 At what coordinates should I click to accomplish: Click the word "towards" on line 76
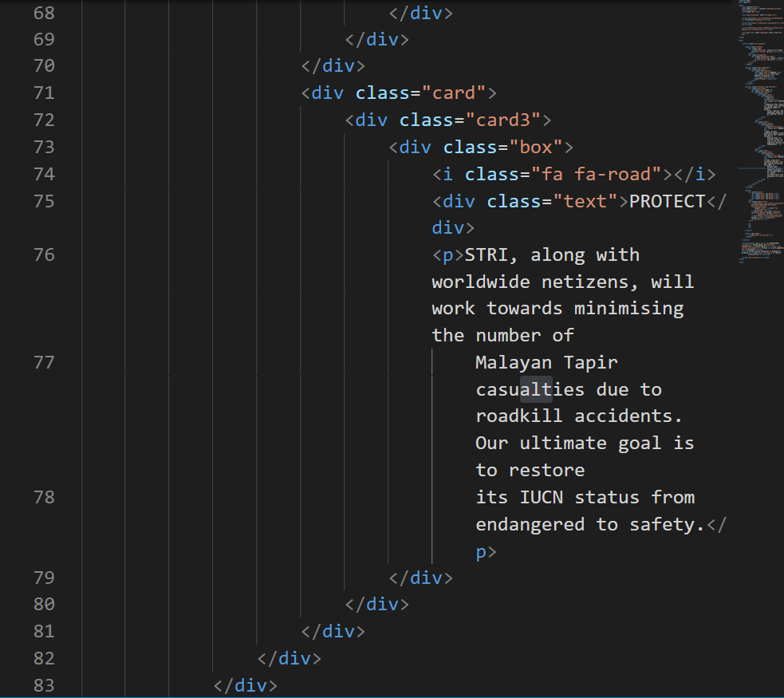click(x=525, y=309)
